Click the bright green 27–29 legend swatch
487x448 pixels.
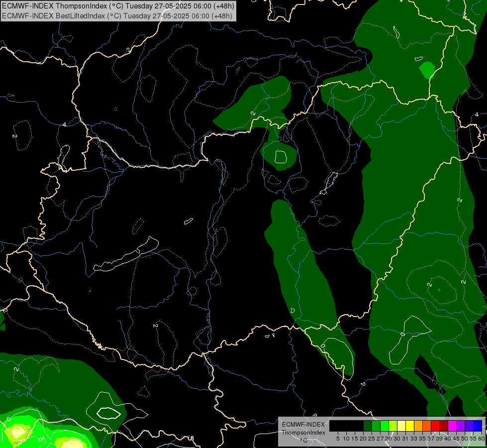pyautogui.click(x=385, y=426)
